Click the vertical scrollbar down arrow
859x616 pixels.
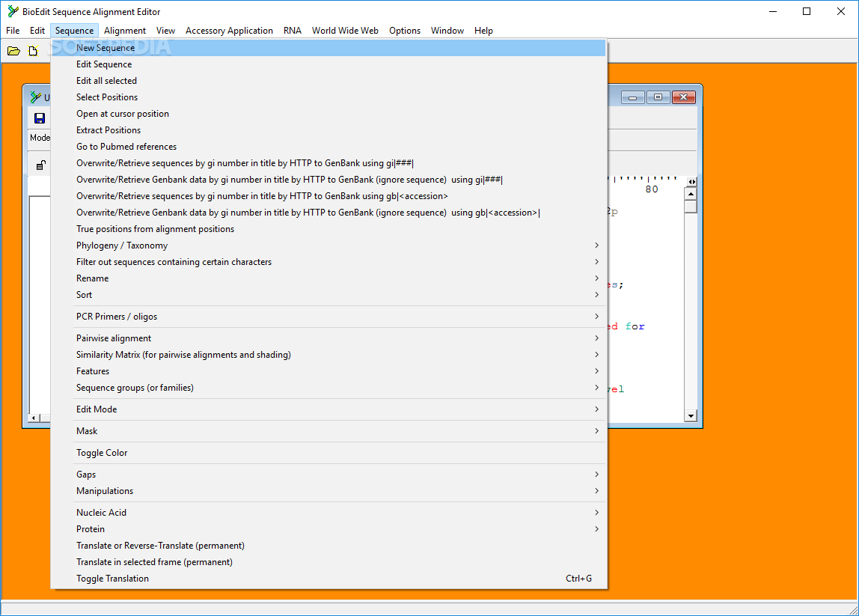691,416
